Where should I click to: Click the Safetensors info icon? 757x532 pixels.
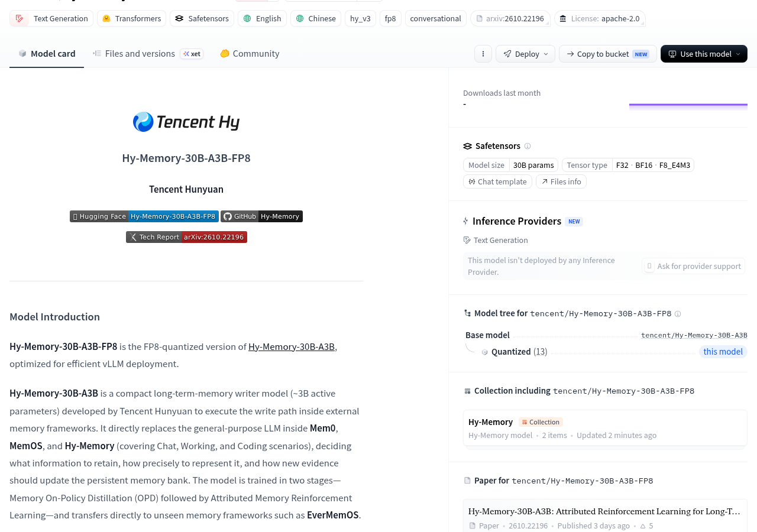tap(528, 146)
